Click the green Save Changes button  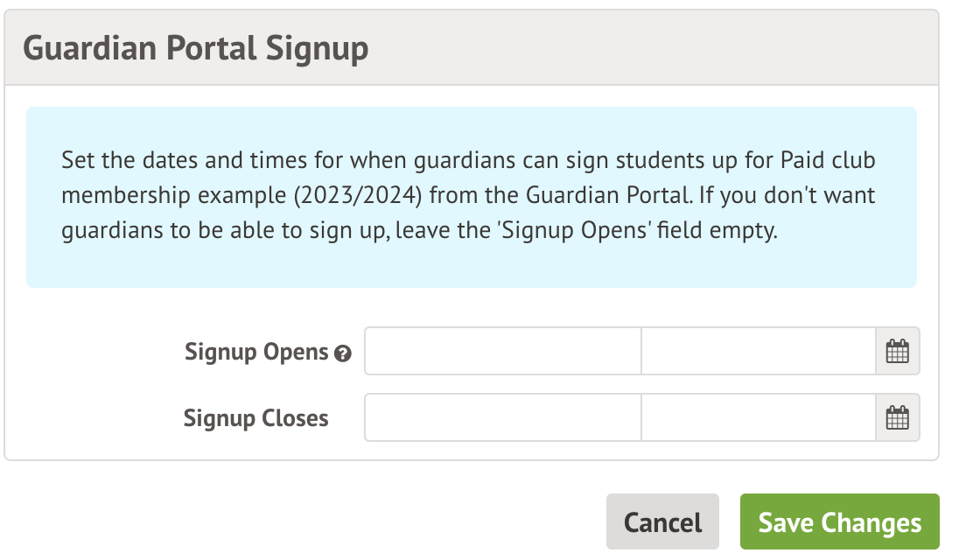point(839,523)
